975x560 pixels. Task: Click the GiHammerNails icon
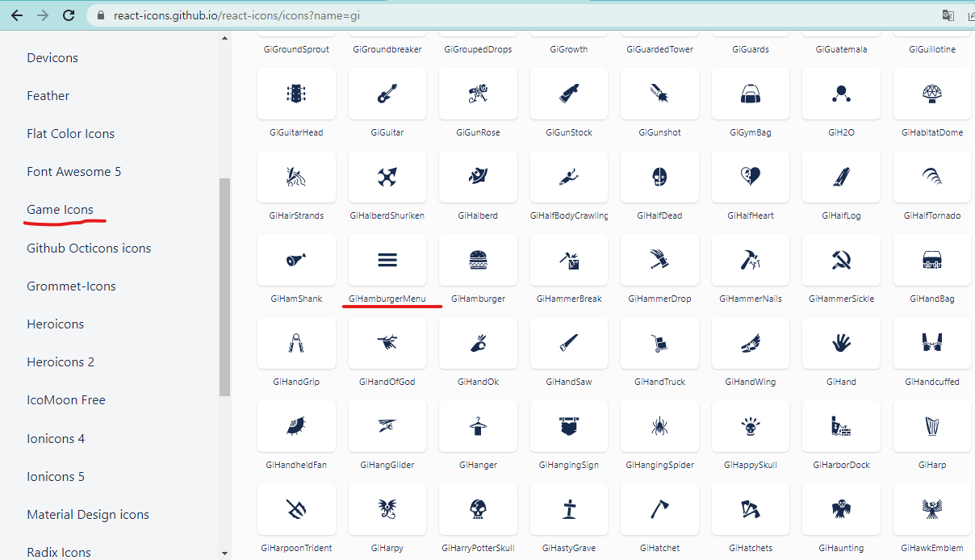click(751, 260)
